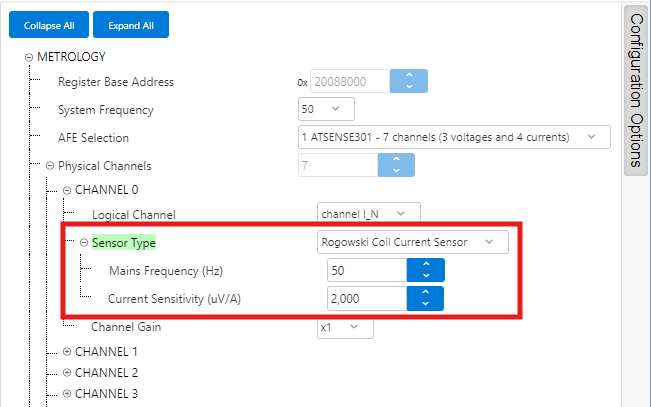Image resolution: width=651 pixels, height=407 pixels.
Task: Open the Configuration Options side tab
Action: click(636, 90)
